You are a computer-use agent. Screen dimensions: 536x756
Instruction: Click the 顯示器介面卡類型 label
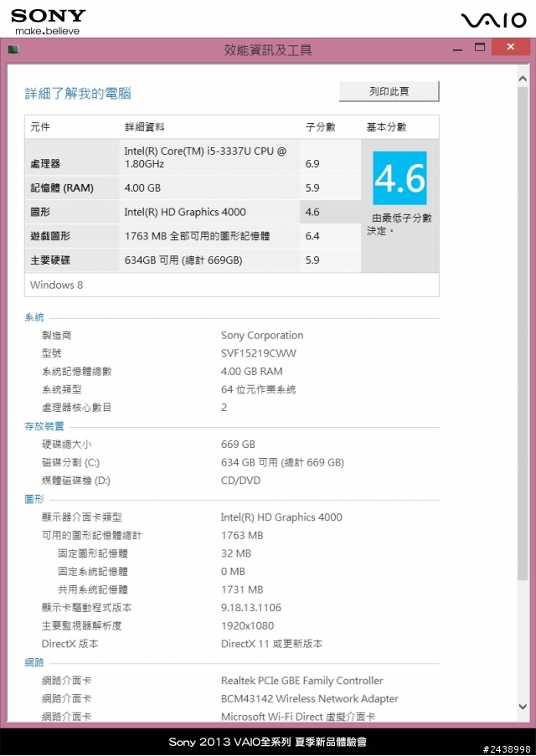pyautogui.click(x=81, y=517)
